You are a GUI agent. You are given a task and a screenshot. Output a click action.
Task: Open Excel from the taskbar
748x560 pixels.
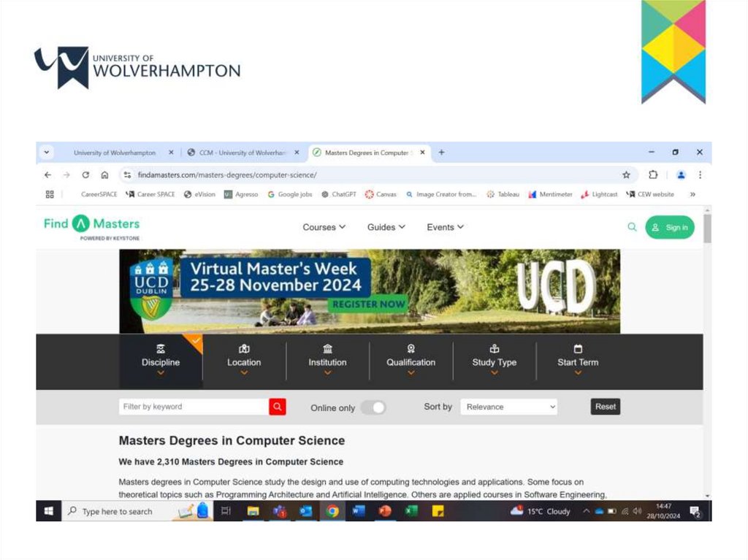(x=411, y=511)
